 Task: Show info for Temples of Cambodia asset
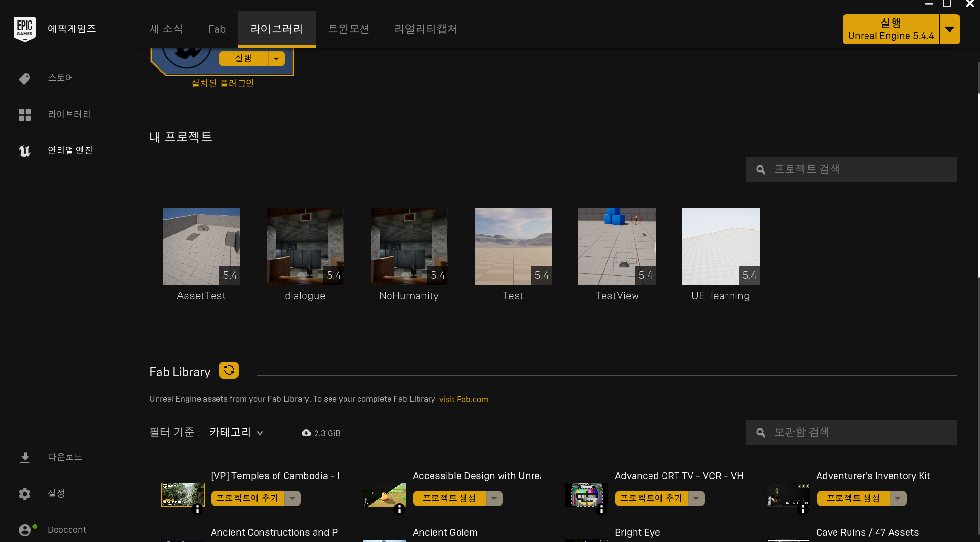197,510
